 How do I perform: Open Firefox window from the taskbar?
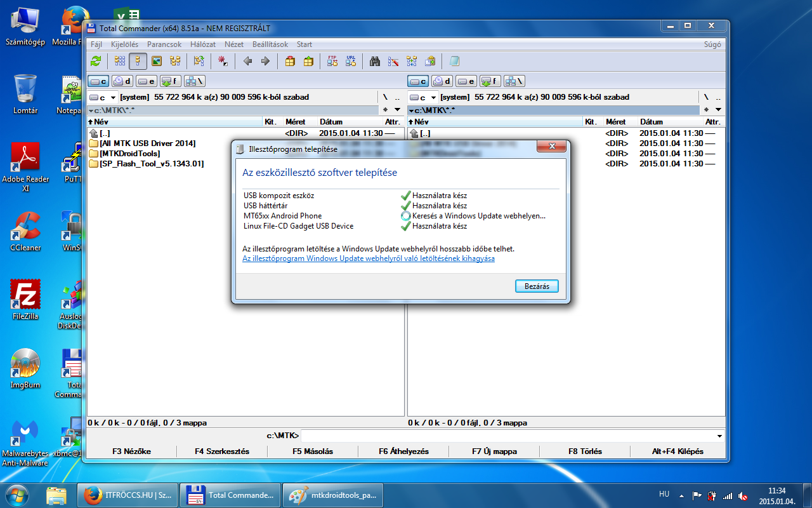pyautogui.click(x=128, y=495)
